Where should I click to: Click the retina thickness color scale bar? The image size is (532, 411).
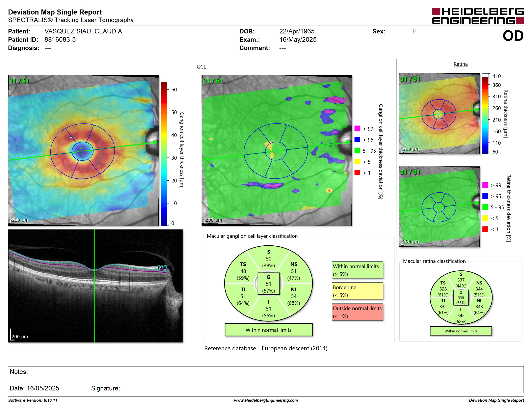coord(485,114)
